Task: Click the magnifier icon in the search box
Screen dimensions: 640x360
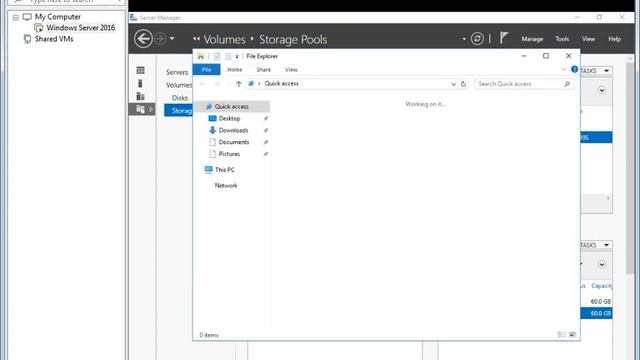Action: [x=567, y=84]
